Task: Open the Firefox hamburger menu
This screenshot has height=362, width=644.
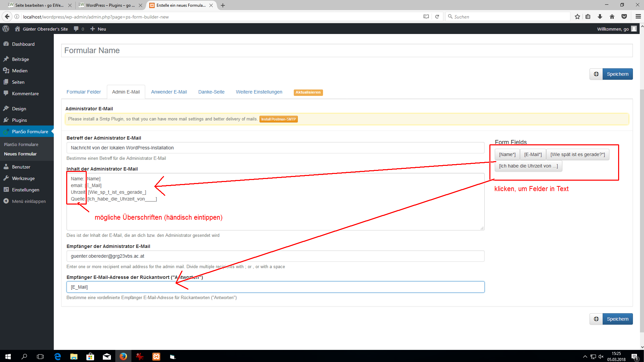Action: 638,16
